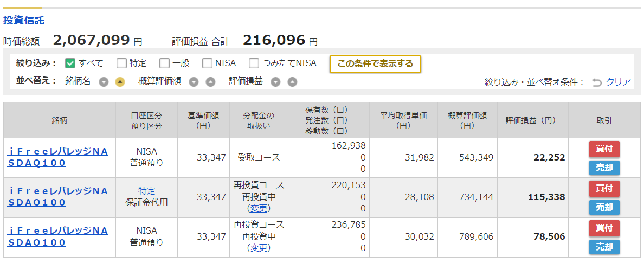Sort 概算評価額 descending with down arrow
The image size is (644, 263).
194,82
